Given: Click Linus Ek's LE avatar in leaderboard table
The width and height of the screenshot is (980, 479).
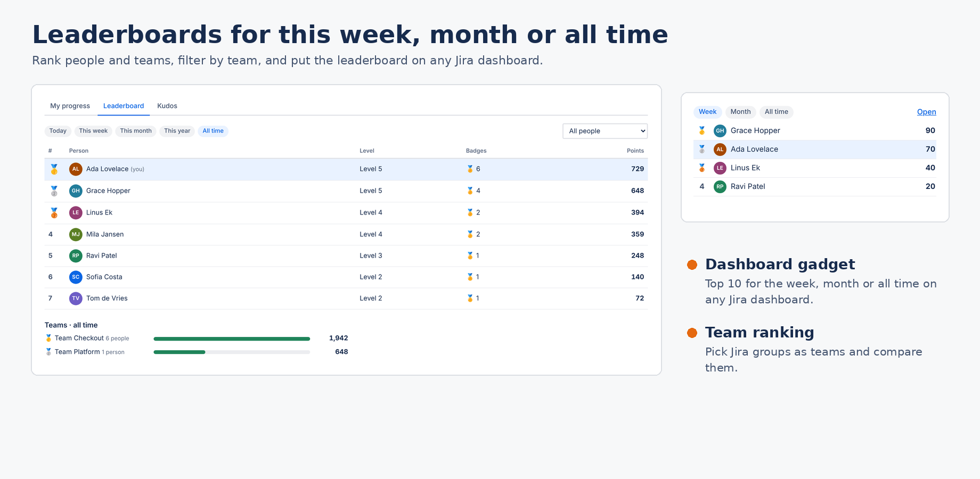Looking at the screenshot, I should (x=76, y=213).
